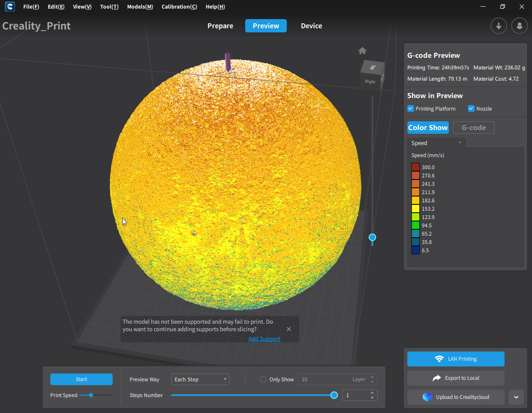The image size is (532, 413).
Task: Open the Models menu
Action: 140,7
